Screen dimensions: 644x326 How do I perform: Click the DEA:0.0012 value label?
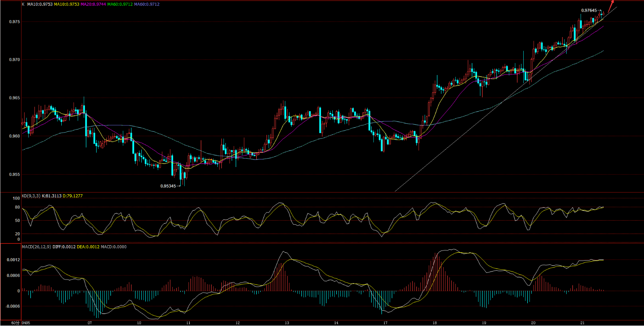[88, 247]
